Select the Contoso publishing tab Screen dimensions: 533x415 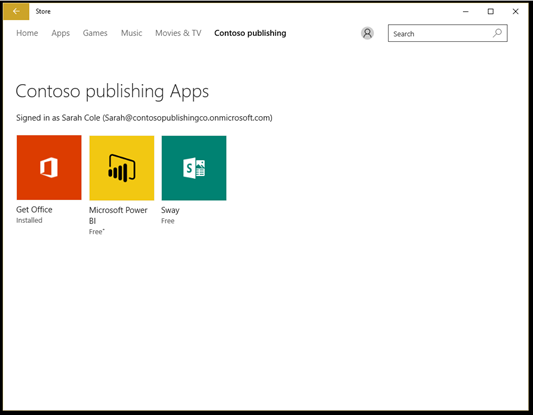250,33
